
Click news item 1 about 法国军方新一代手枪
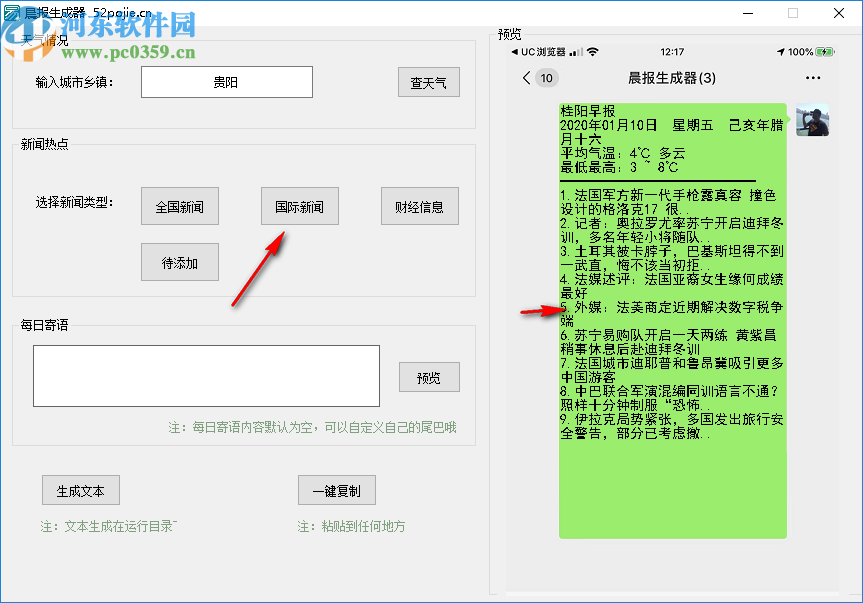coord(669,202)
